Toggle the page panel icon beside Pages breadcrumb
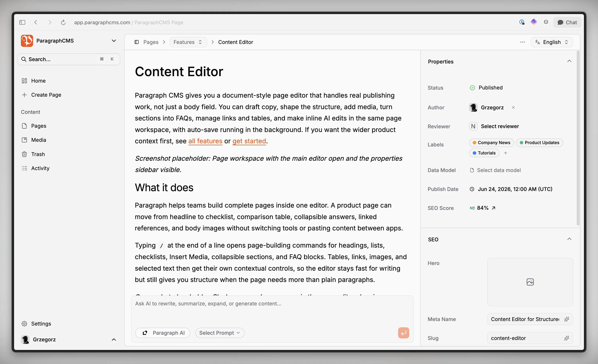This screenshot has width=598, height=364. (137, 42)
